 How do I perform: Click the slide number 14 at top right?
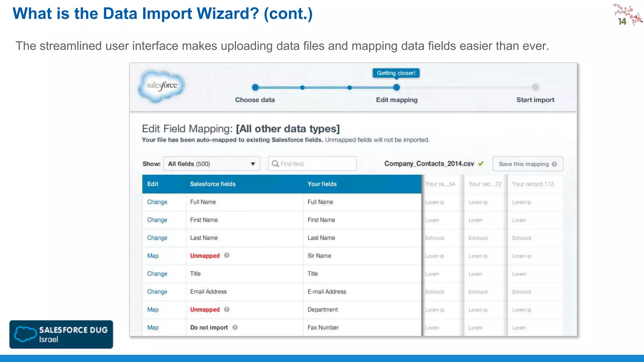point(622,22)
